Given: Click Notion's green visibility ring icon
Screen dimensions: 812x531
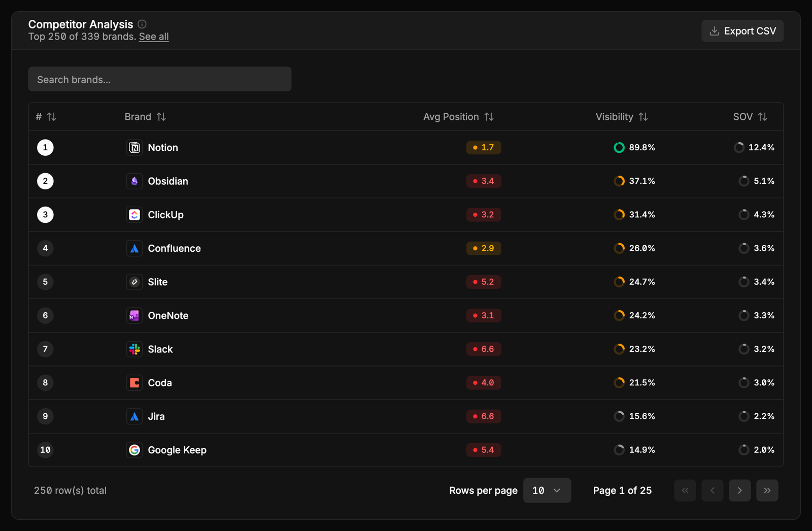Looking at the screenshot, I should pyautogui.click(x=619, y=148).
